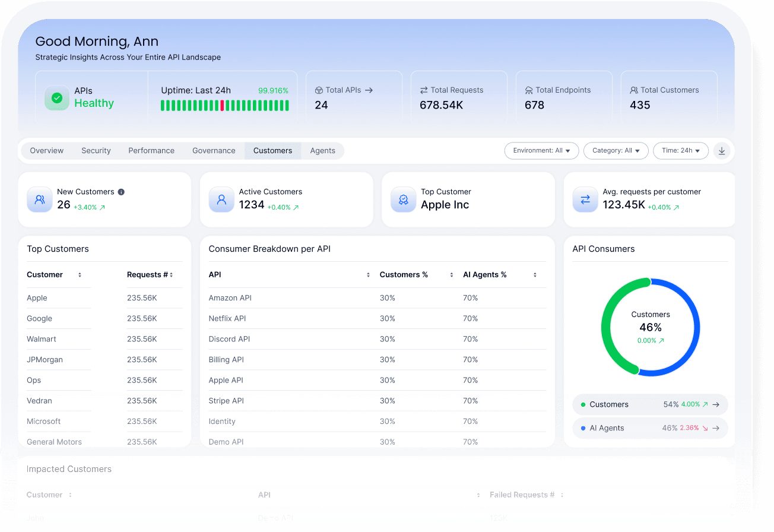Select the Apple row in Top Customers

click(x=104, y=298)
